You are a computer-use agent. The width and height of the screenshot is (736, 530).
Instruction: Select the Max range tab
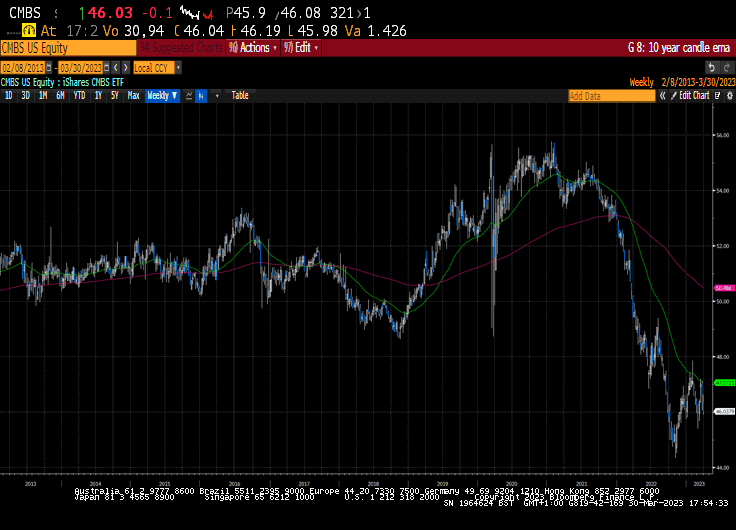[x=133, y=96]
